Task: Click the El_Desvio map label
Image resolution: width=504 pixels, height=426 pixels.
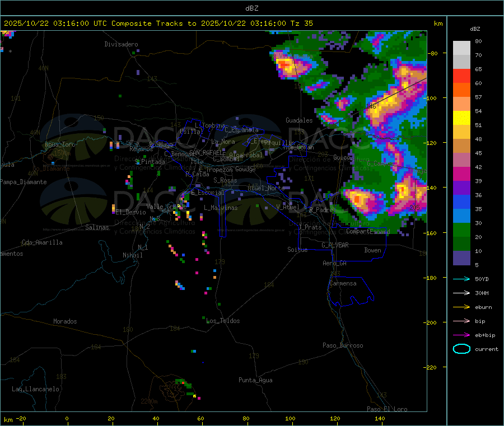Action: [x=131, y=212]
